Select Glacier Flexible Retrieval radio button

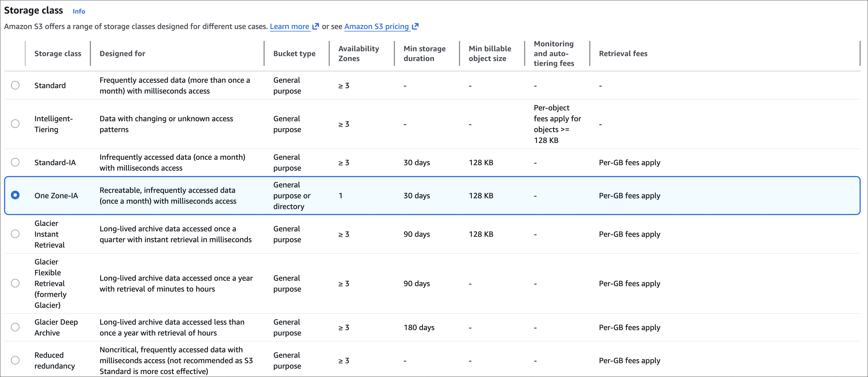15,283
